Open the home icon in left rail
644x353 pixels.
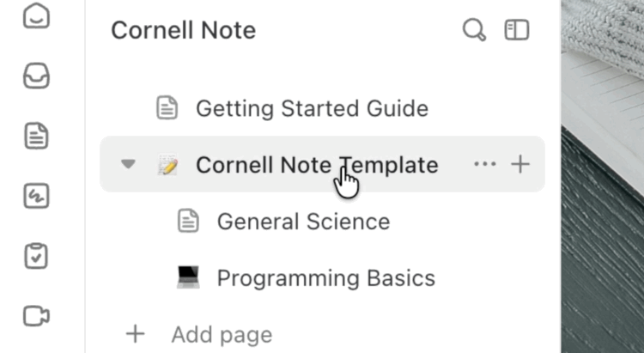36,16
